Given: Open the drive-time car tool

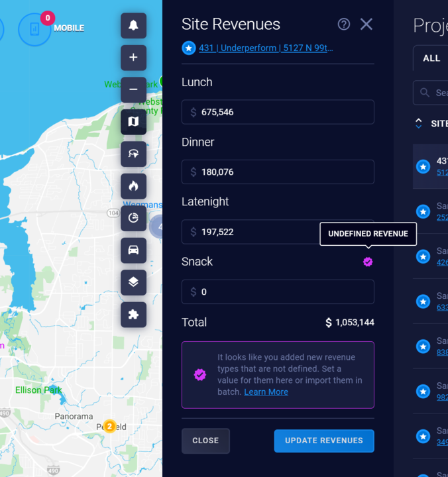Looking at the screenshot, I should pos(133,250).
